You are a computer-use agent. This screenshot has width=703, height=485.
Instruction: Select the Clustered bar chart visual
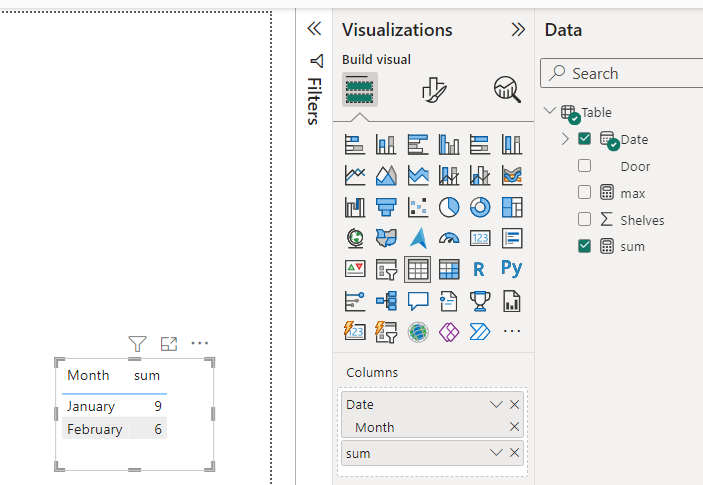[418, 144]
